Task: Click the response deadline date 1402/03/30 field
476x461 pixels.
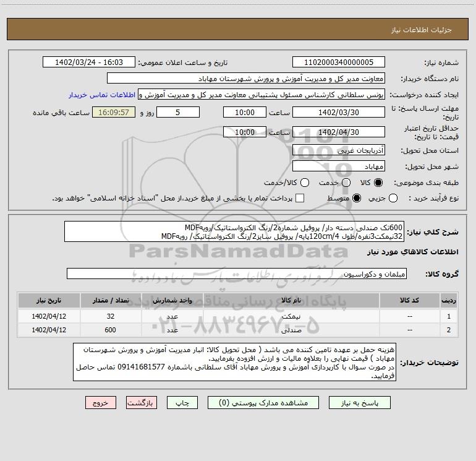Action: coord(339,112)
